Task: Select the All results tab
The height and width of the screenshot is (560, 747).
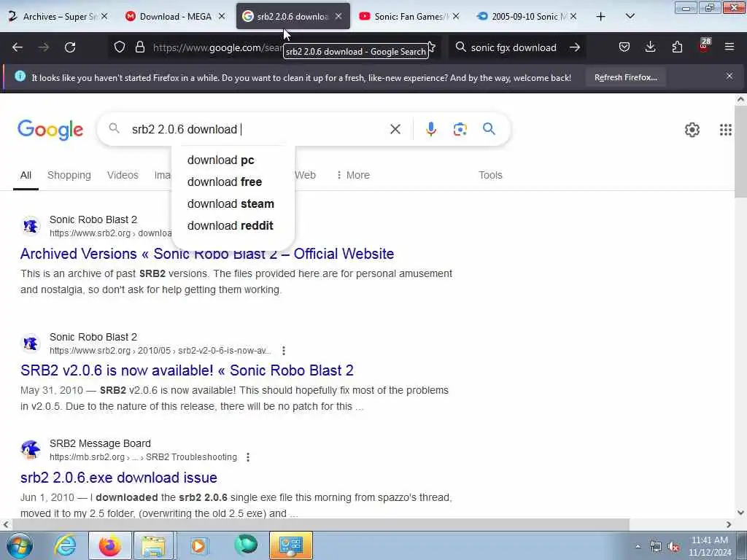Action: (x=26, y=175)
